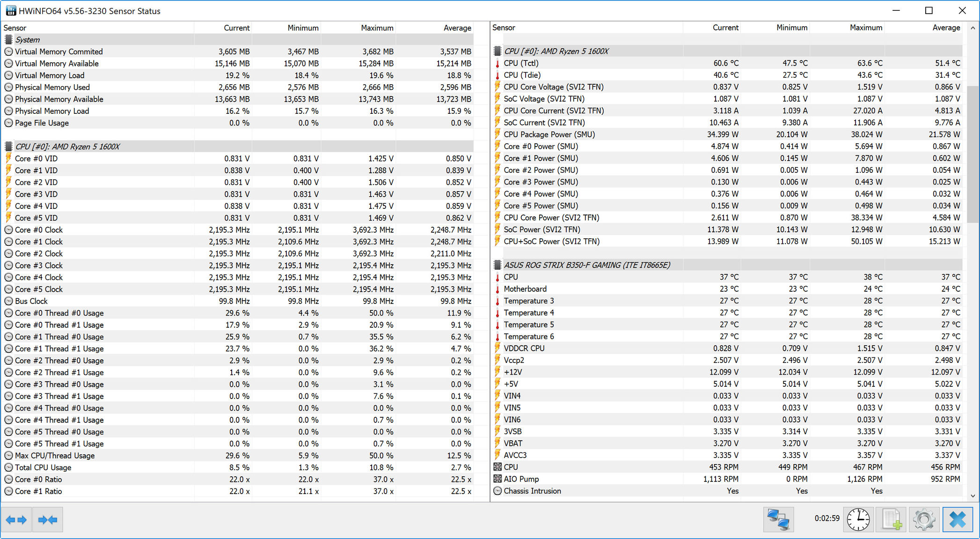This screenshot has width=980, height=539.
Task: Click the Core #0 Clock gauge icon
Action: pyautogui.click(x=8, y=230)
